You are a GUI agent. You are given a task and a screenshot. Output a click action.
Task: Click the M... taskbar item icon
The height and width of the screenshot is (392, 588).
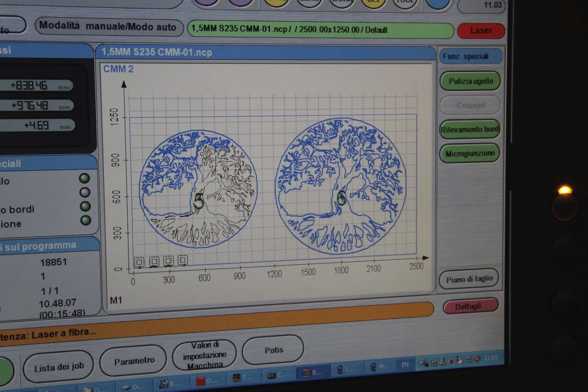[x=374, y=366]
